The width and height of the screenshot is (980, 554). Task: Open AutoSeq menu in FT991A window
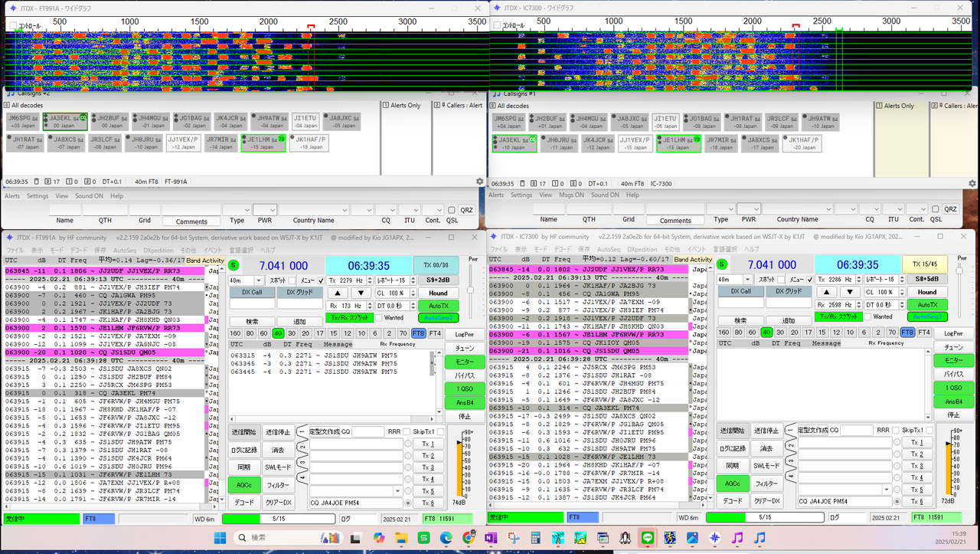125,251
